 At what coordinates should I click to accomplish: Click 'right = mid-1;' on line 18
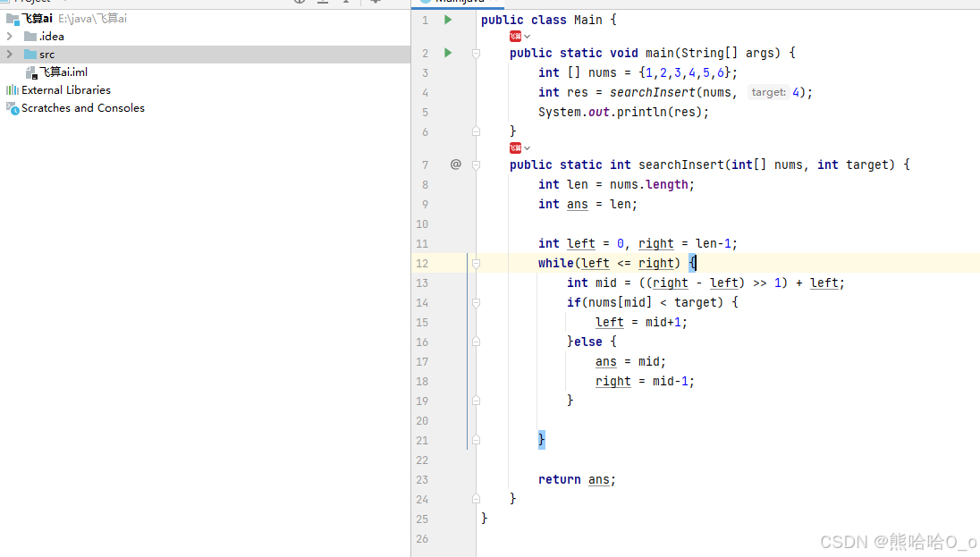point(645,382)
